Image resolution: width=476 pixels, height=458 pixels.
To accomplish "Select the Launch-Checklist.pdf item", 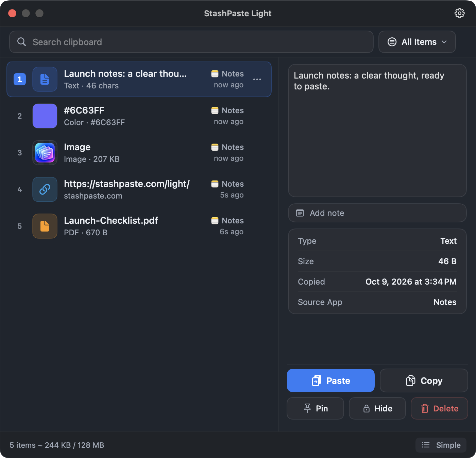I will point(139,226).
